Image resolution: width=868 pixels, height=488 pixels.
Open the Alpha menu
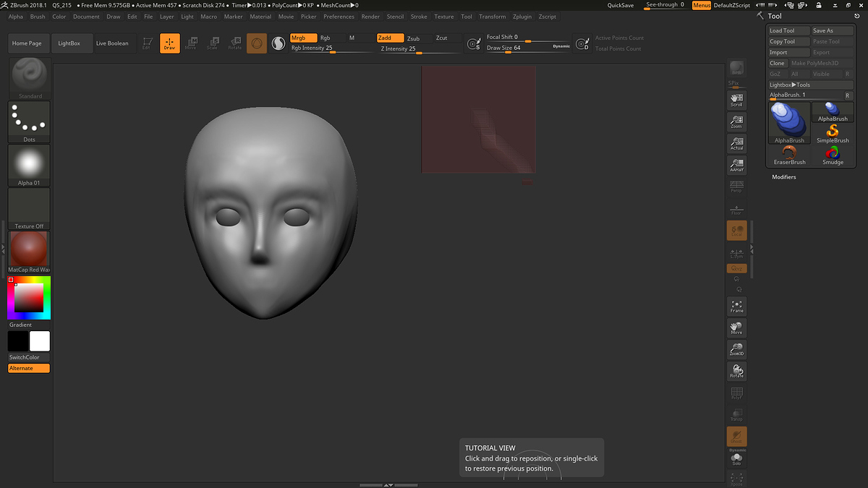click(16, 17)
